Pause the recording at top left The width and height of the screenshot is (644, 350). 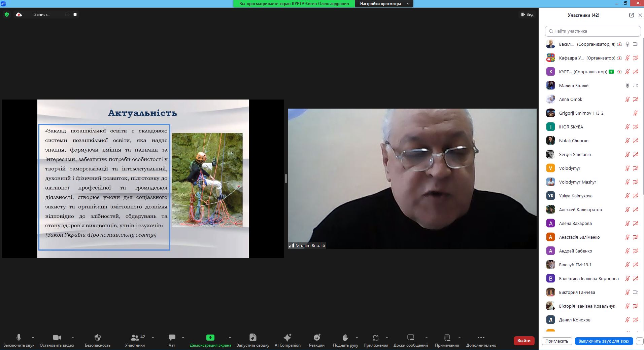point(67,14)
